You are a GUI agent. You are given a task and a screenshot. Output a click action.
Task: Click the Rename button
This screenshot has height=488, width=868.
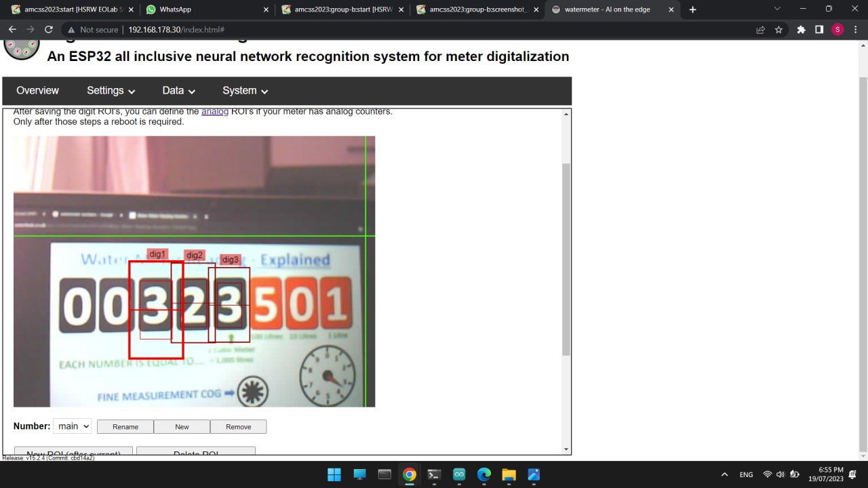pyautogui.click(x=125, y=427)
